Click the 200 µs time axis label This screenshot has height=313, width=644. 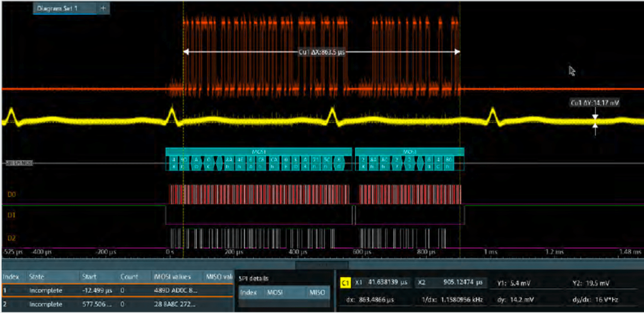[x=234, y=252]
